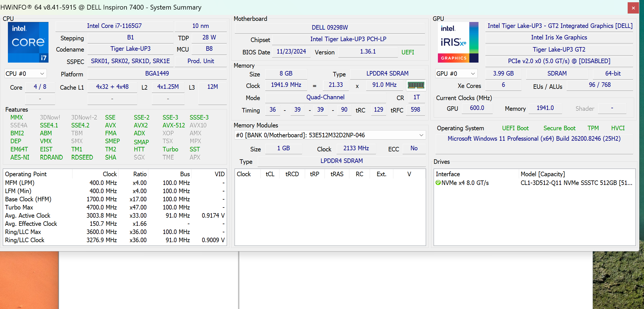The image size is (644, 309).
Task: Click the Intel Core i7 logo
Action: point(28,42)
